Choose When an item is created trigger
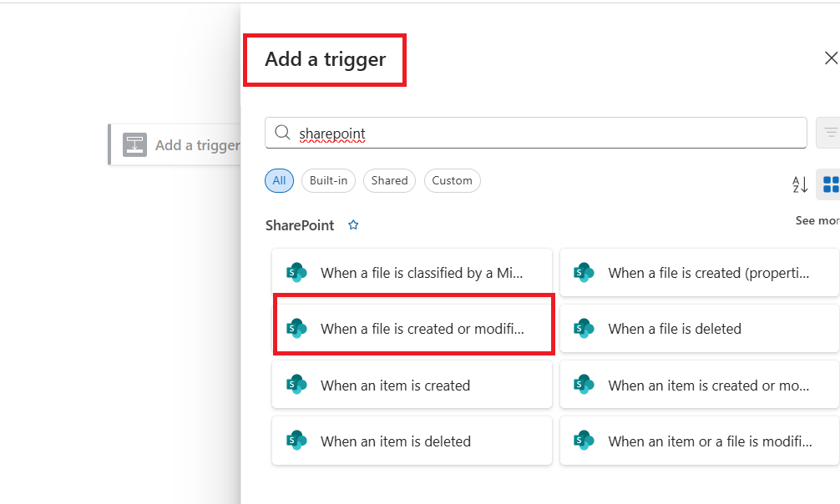The image size is (840, 504). [x=412, y=385]
